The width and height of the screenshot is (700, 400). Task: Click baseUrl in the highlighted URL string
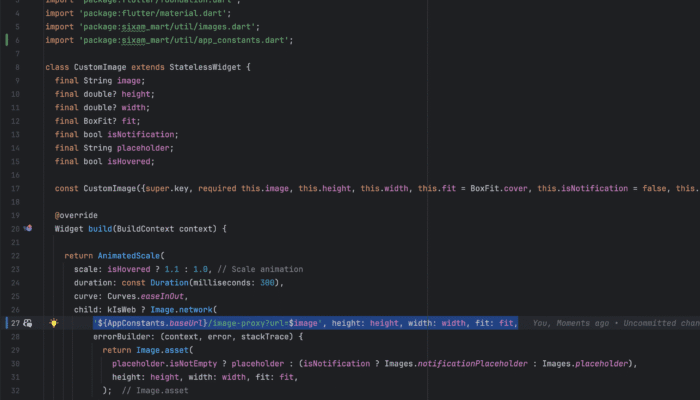tap(186, 323)
